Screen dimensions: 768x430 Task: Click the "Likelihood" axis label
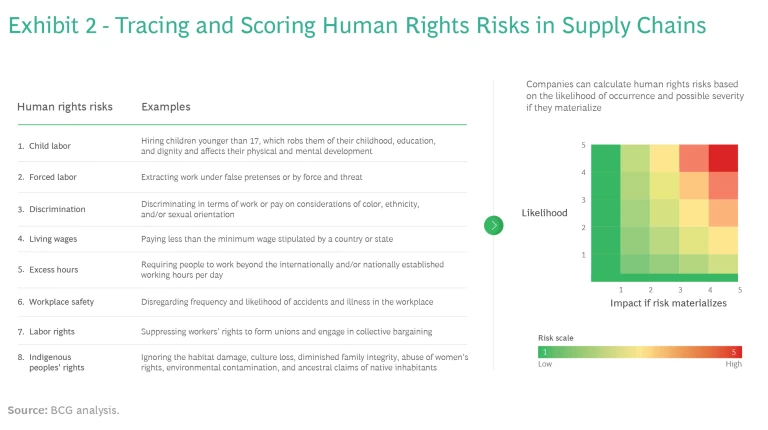545,213
